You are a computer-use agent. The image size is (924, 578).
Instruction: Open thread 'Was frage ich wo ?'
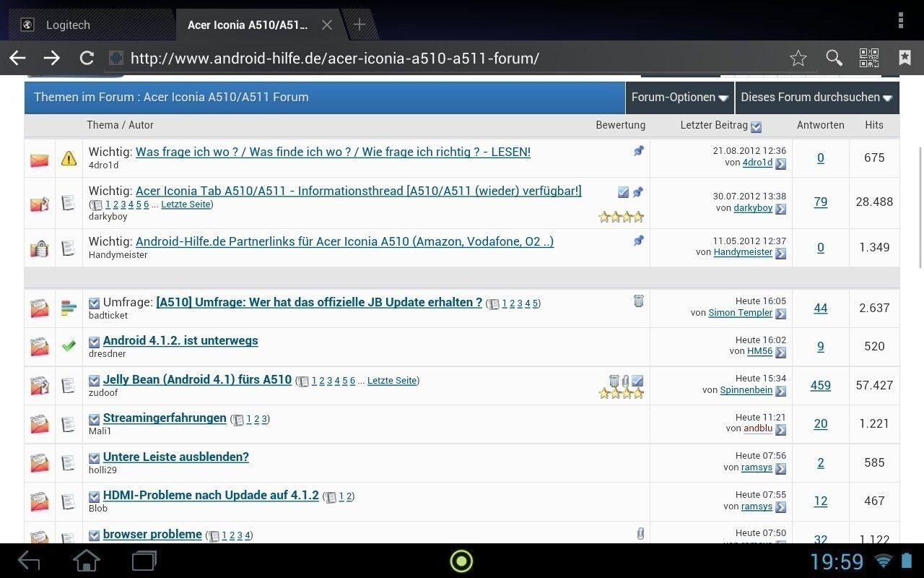(333, 152)
